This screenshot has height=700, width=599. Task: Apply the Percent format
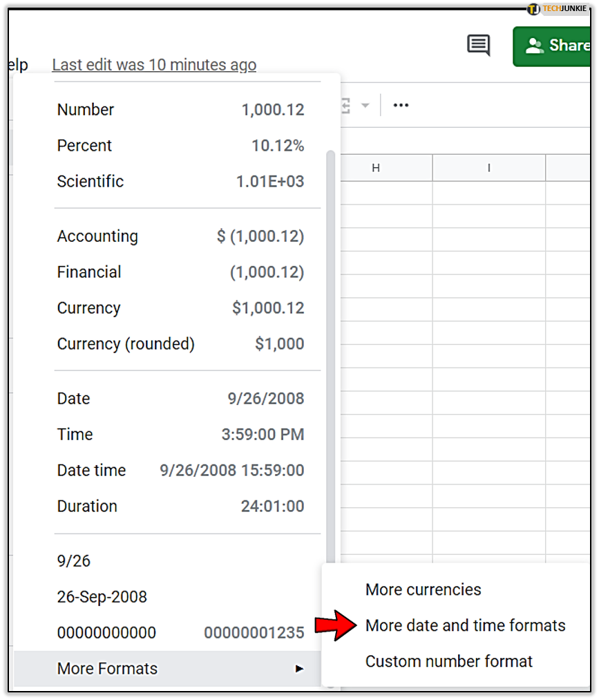click(181, 146)
